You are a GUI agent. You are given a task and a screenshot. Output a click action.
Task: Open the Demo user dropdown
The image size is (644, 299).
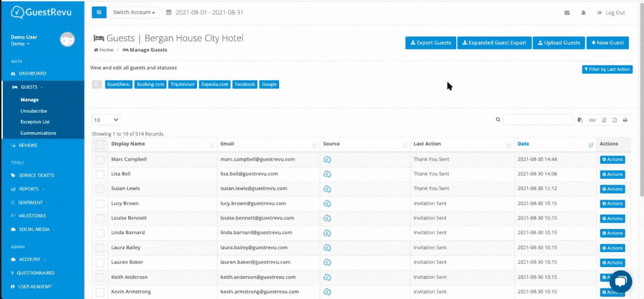click(20, 44)
